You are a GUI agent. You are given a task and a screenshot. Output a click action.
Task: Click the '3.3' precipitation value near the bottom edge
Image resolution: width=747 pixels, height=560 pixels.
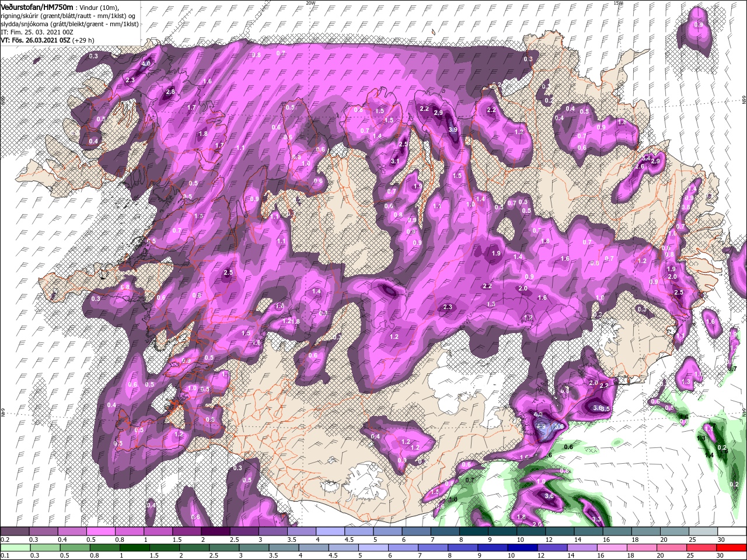[596, 519]
